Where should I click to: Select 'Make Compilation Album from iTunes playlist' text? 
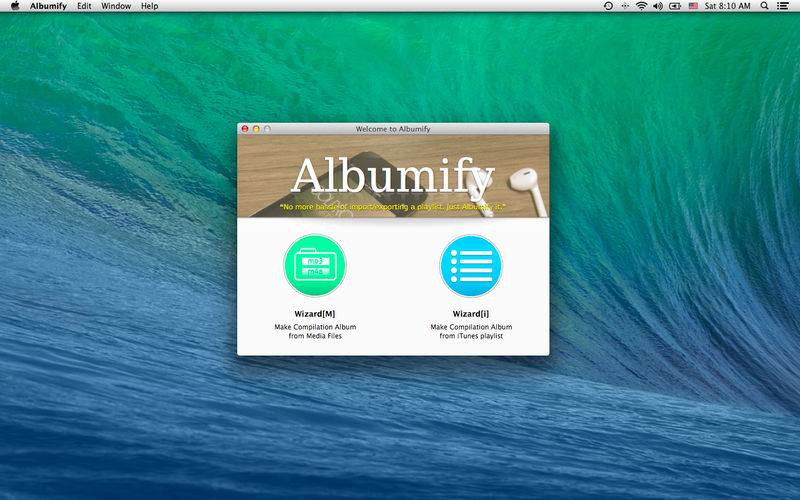click(471, 331)
